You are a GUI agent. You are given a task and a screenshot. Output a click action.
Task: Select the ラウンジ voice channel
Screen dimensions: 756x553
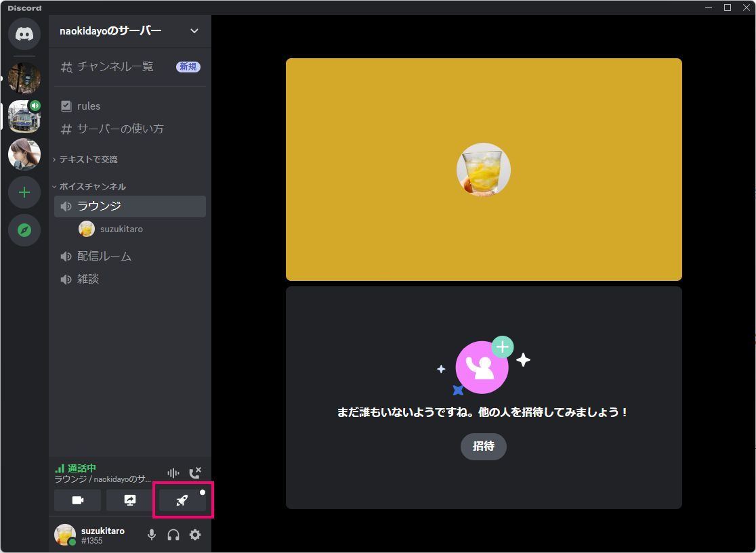tap(130, 206)
